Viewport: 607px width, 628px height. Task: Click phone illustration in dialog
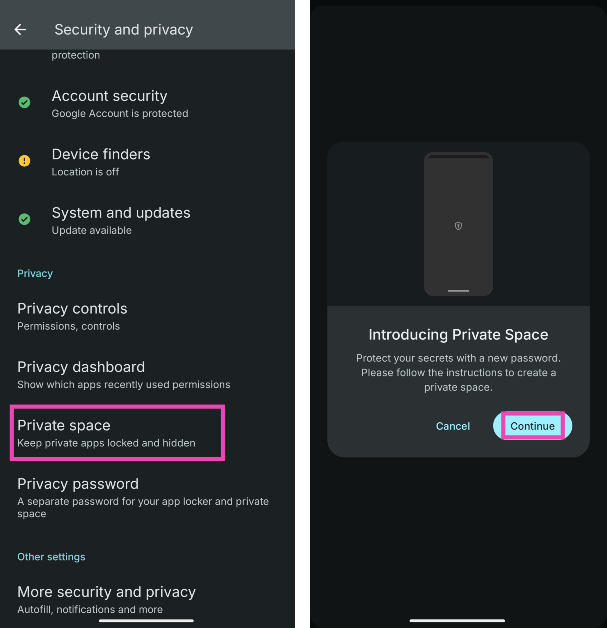(458, 224)
